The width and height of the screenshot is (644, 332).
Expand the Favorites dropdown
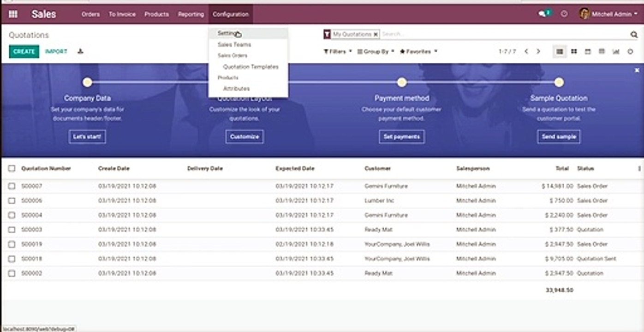coord(418,52)
